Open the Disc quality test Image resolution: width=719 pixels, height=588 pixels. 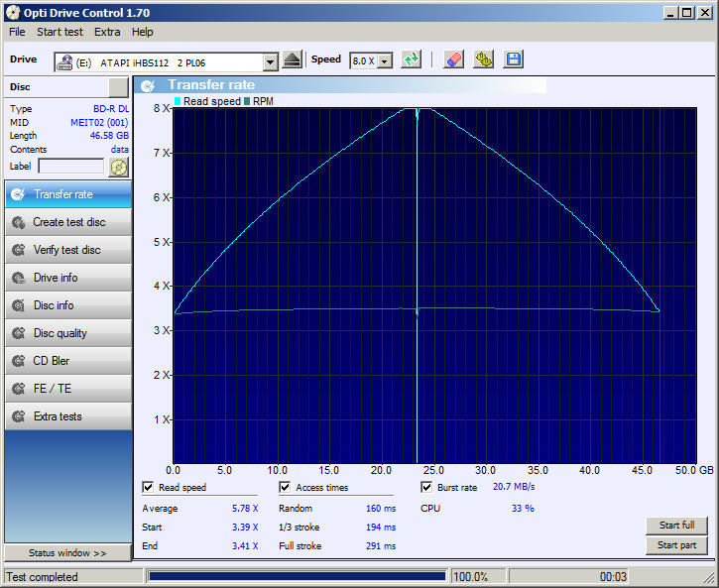click(68, 333)
